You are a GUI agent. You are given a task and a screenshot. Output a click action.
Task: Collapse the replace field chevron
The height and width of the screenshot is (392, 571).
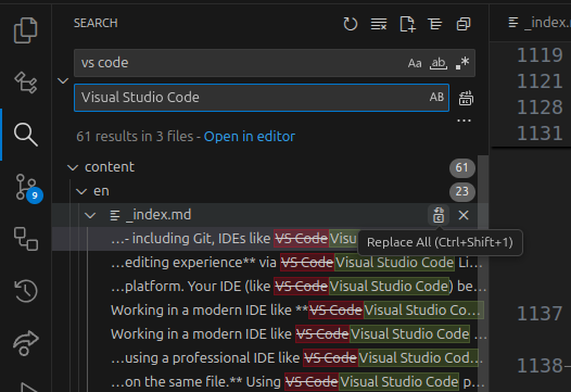tap(63, 81)
